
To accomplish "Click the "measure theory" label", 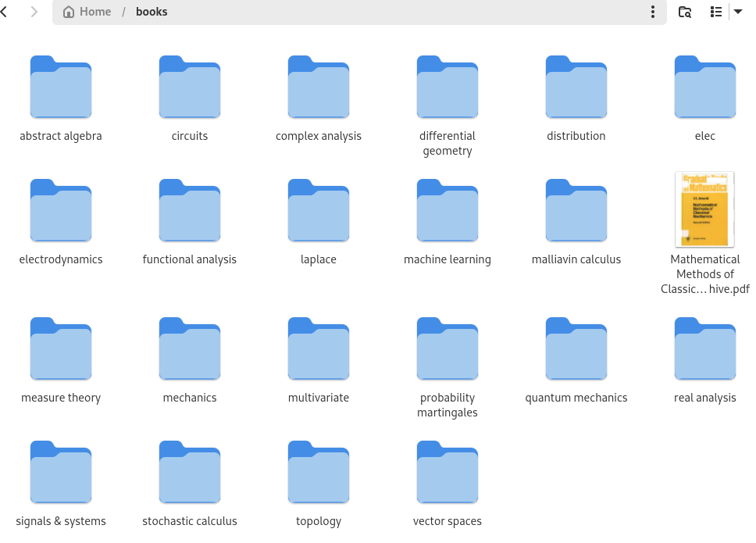I will pos(61,398).
